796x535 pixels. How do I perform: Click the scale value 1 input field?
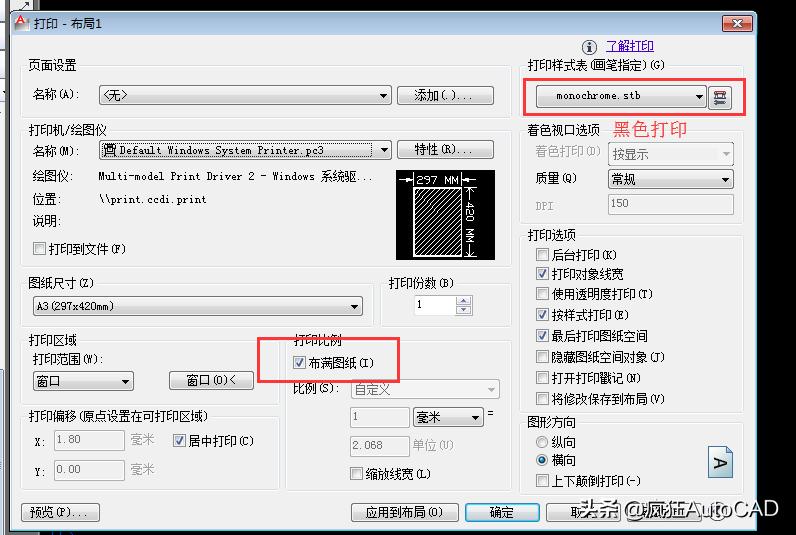click(379, 417)
